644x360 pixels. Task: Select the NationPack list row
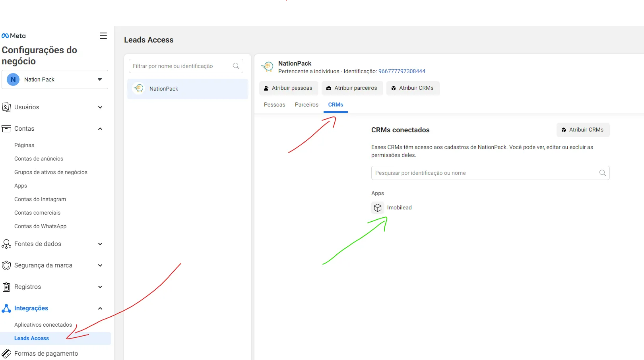click(188, 89)
